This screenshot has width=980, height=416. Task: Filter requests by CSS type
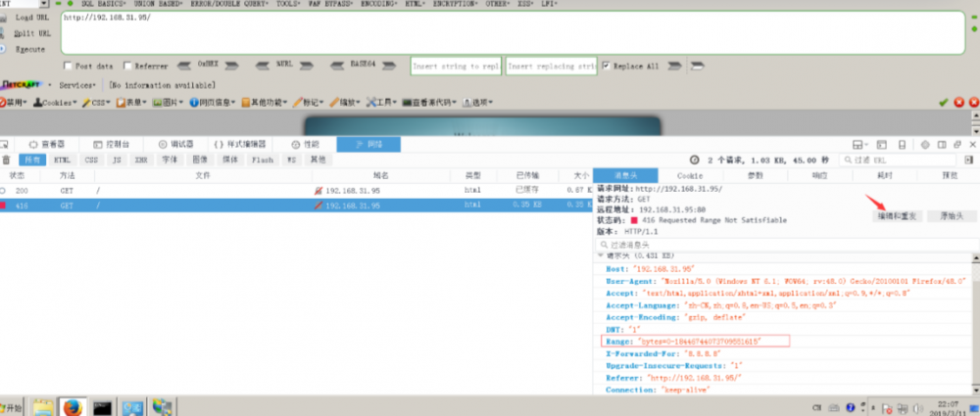[x=91, y=160]
